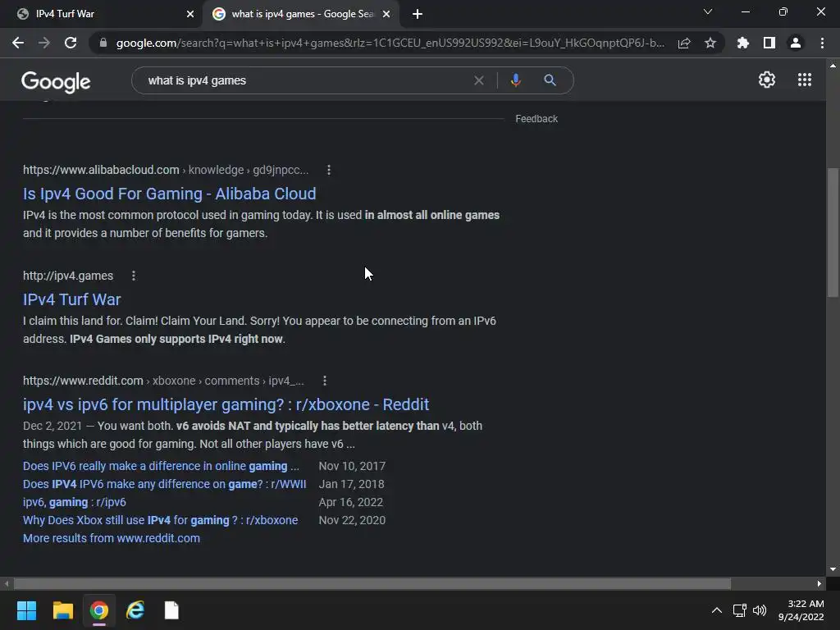Click the Nov 10, 2017 date text

tap(352, 466)
